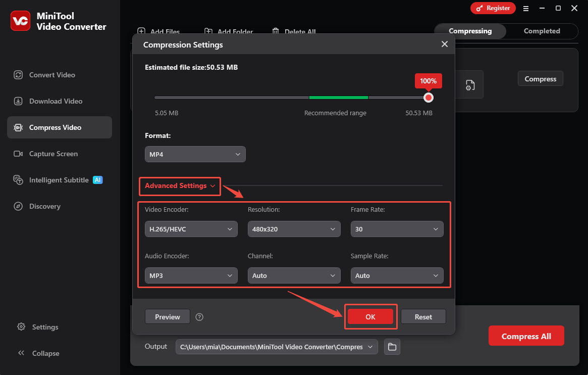
Task: Expand the Format dropdown showing MP4
Action: click(195, 154)
